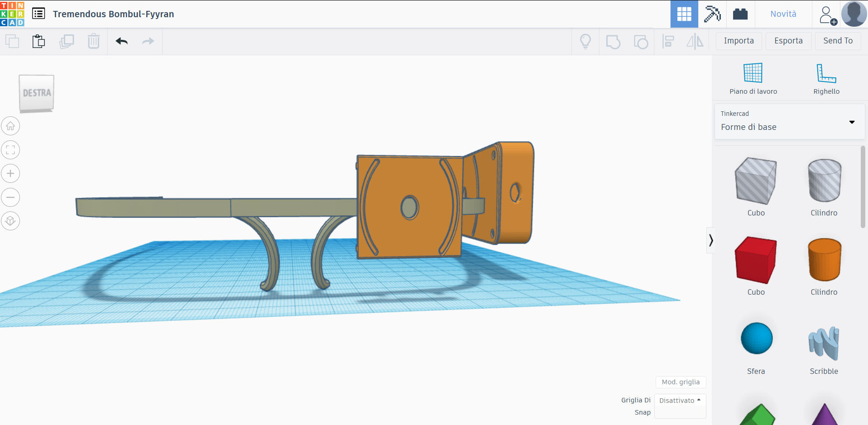Redo the last undone action
The image size is (868, 425).
pyautogui.click(x=148, y=41)
